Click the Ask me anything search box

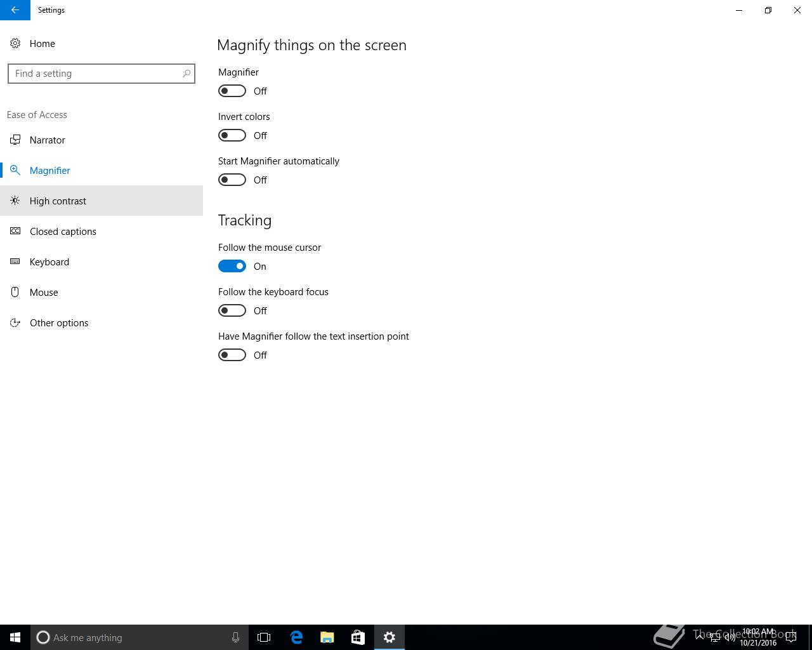click(x=140, y=637)
